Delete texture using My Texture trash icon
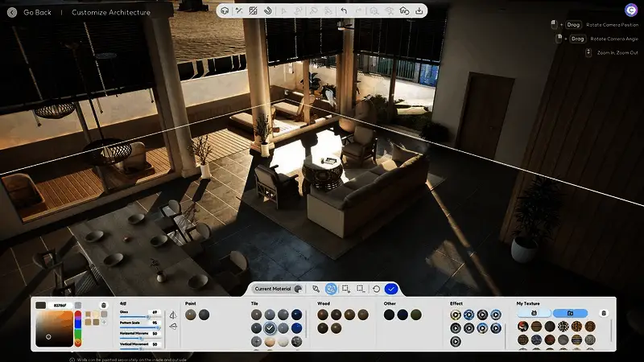The width and height of the screenshot is (644, 362). click(x=605, y=313)
